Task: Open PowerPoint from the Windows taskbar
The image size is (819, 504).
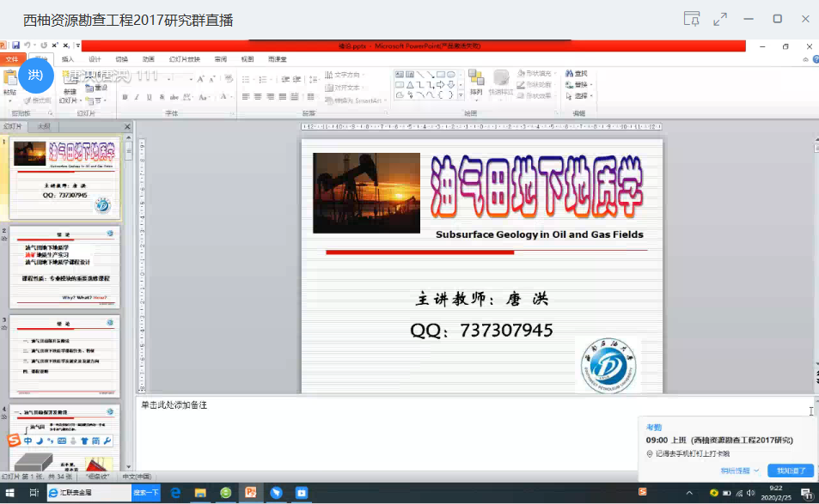Action: (252, 493)
